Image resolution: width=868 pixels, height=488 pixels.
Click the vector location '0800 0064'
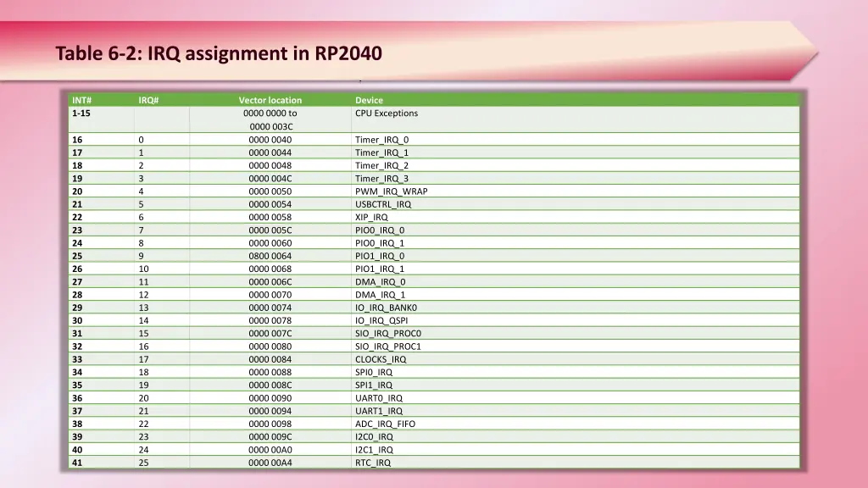tap(270, 256)
